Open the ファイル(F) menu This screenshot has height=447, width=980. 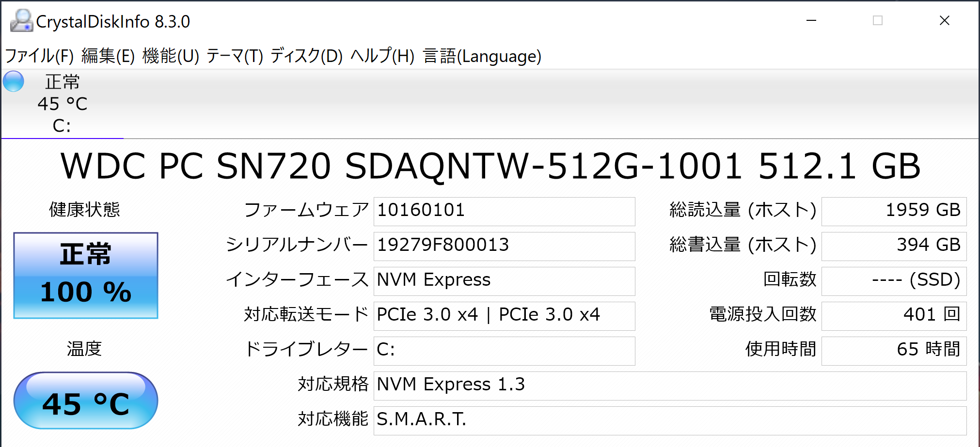click(x=39, y=56)
